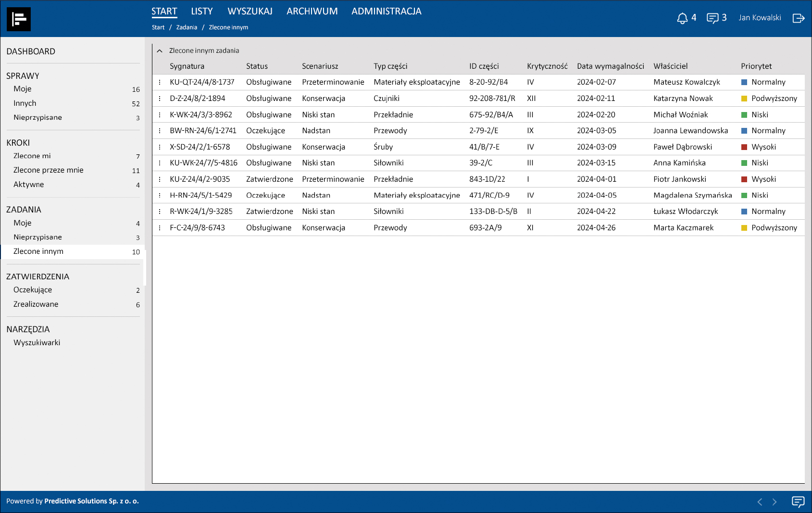Click Zlecone innym breadcrumb link

tap(228, 27)
